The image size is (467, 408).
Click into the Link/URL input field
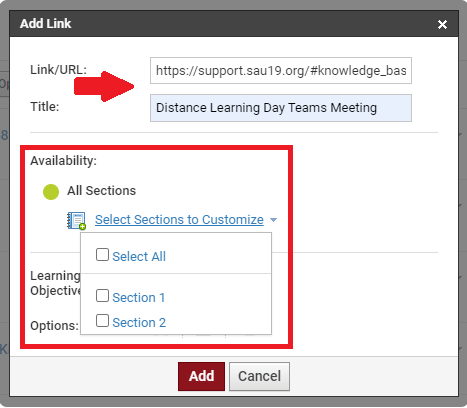(281, 71)
